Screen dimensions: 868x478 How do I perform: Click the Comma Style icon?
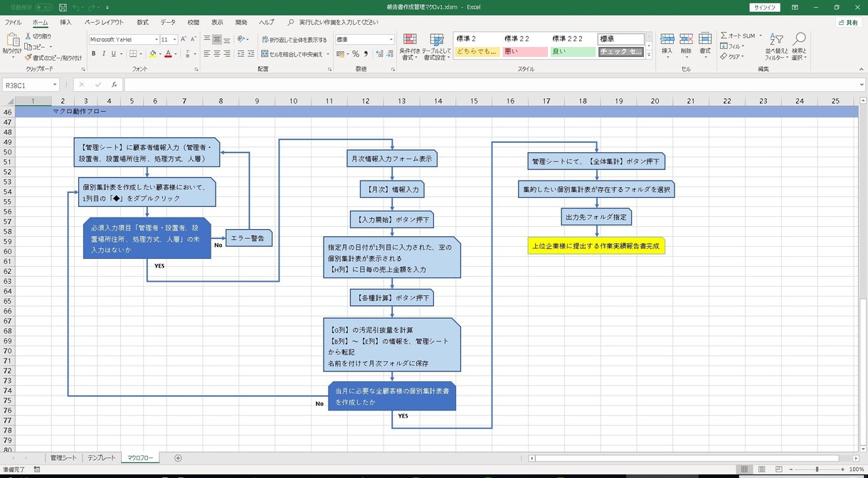tap(366, 53)
